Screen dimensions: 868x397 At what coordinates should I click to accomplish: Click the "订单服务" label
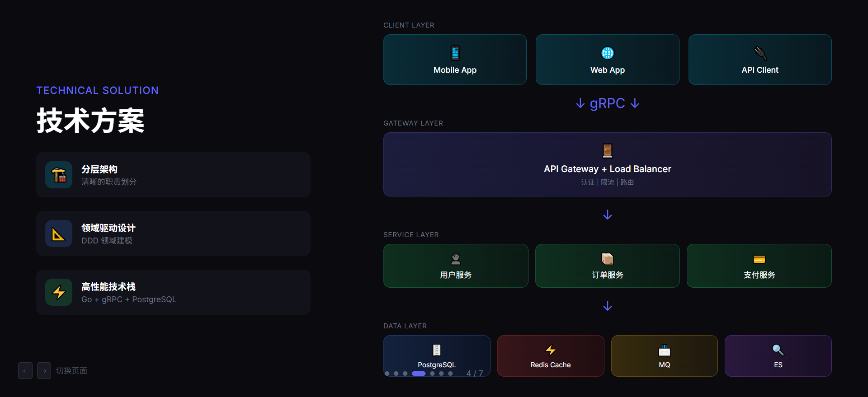608,275
